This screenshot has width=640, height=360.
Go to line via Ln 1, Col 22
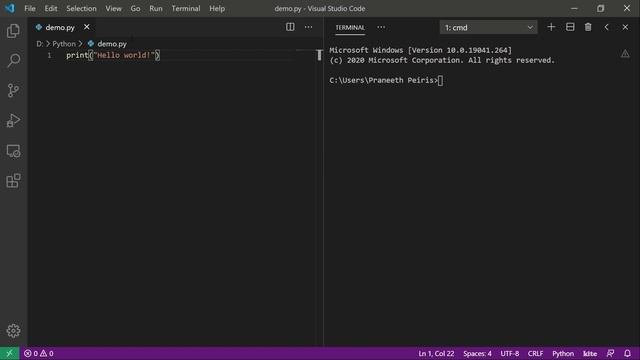click(x=436, y=353)
